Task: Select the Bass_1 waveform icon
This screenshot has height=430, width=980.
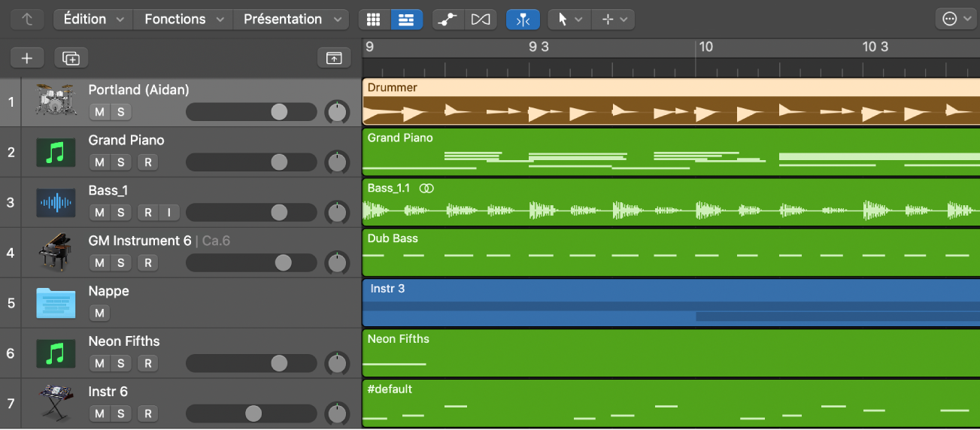Action: click(x=56, y=202)
